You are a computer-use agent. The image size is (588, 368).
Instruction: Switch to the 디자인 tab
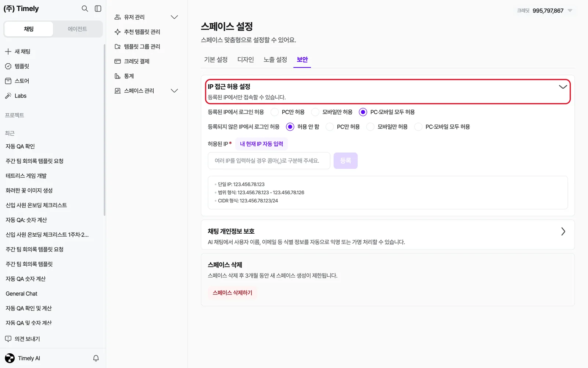[245, 60]
